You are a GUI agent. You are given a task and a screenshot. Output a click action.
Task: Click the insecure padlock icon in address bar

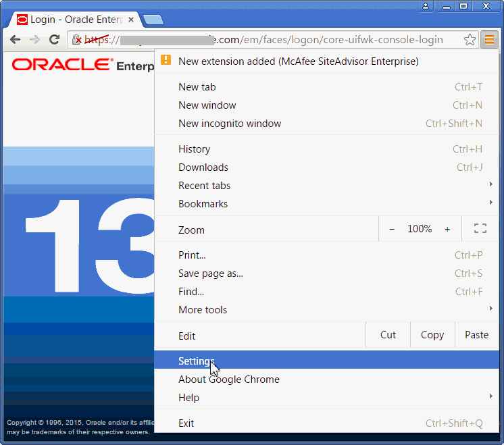(77, 40)
